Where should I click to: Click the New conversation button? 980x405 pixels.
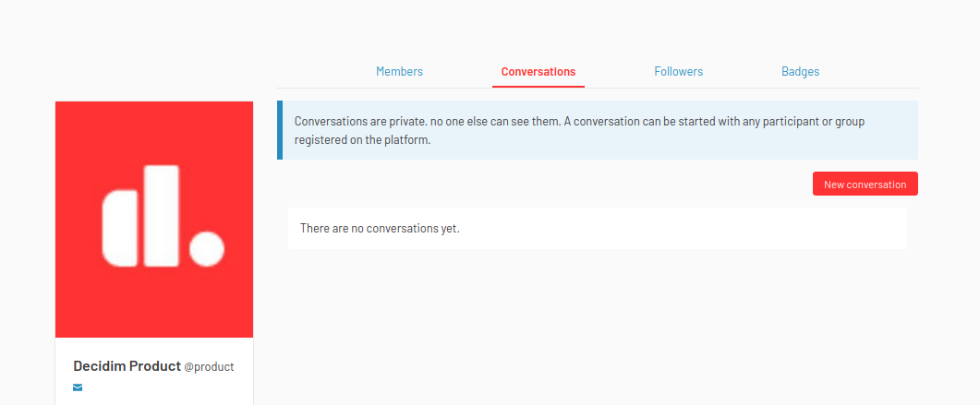point(865,185)
